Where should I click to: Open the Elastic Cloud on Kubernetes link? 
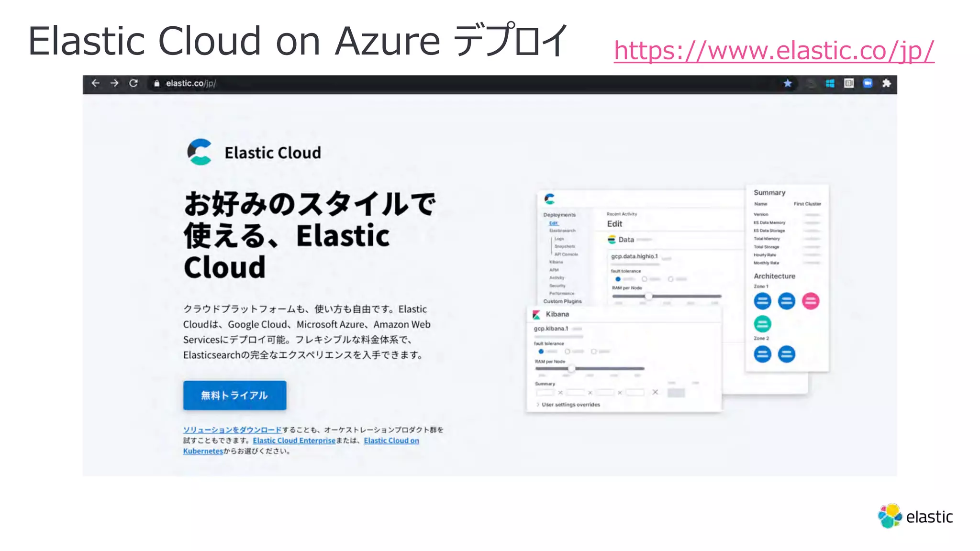[x=391, y=441]
